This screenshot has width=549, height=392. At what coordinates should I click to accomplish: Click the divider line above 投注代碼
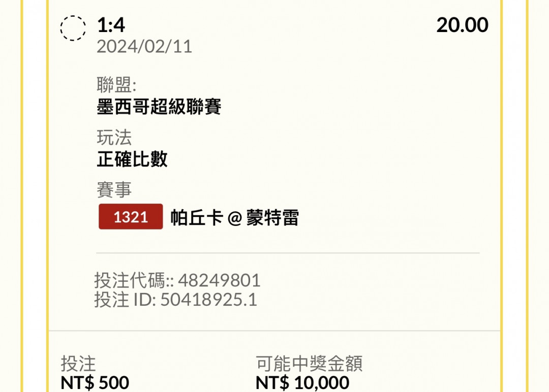tap(288, 253)
